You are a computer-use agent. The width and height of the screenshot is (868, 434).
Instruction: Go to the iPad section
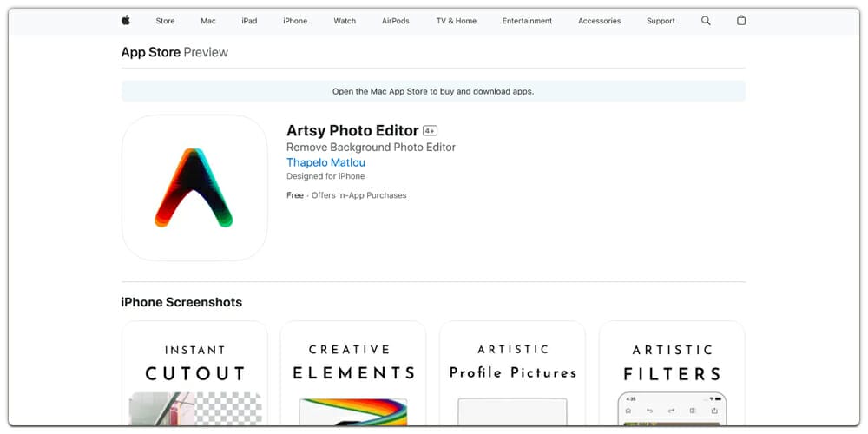coord(249,21)
